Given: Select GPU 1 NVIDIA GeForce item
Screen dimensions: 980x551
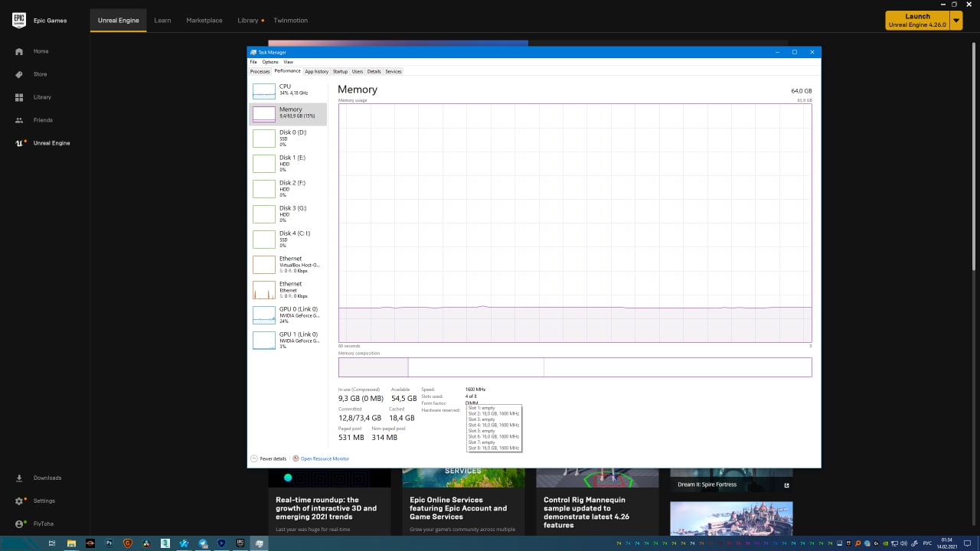Looking at the screenshot, I should [x=288, y=340].
